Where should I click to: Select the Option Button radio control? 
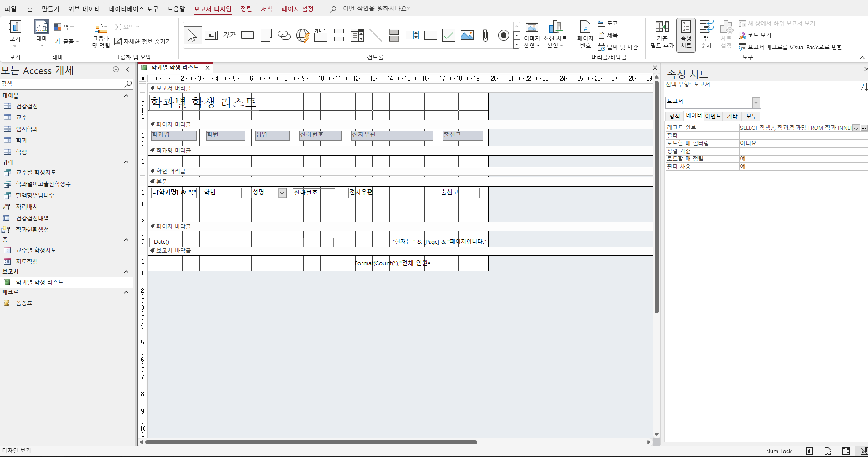(504, 35)
